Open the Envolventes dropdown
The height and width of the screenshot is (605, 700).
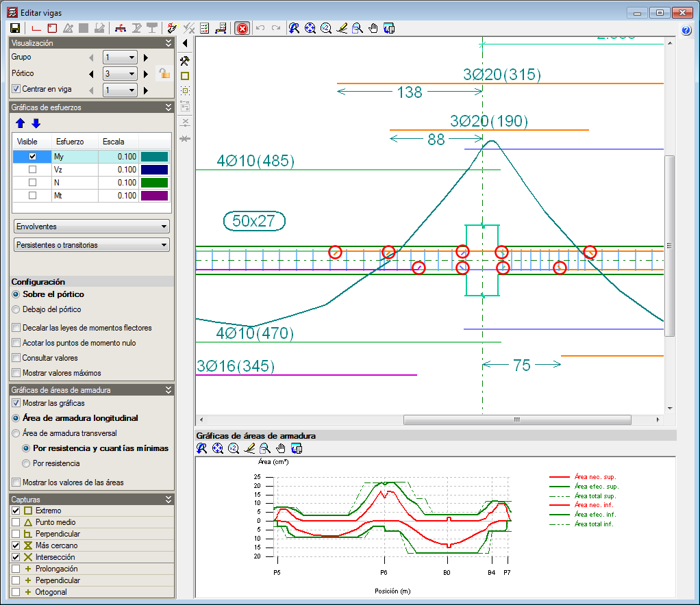(x=91, y=227)
